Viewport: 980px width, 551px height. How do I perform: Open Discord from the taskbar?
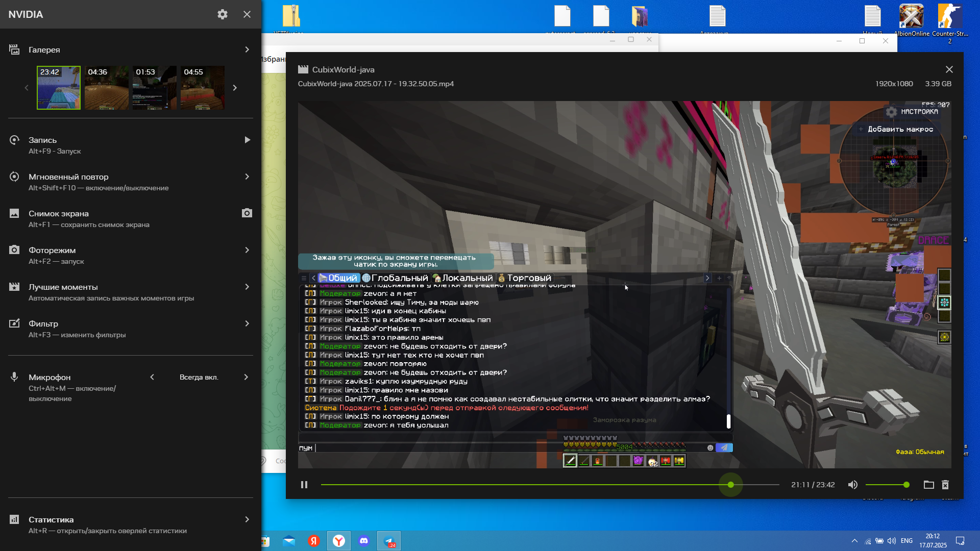[364, 541]
